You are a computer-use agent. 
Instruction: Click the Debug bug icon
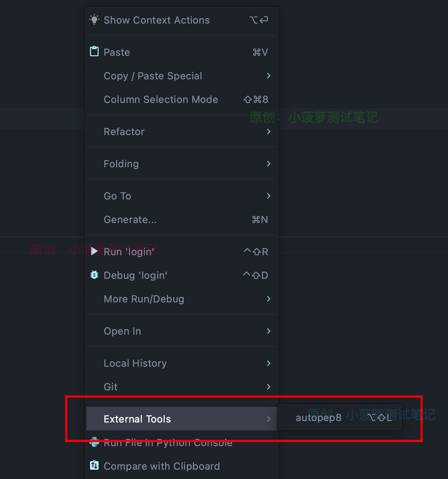click(x=94, y=275)
